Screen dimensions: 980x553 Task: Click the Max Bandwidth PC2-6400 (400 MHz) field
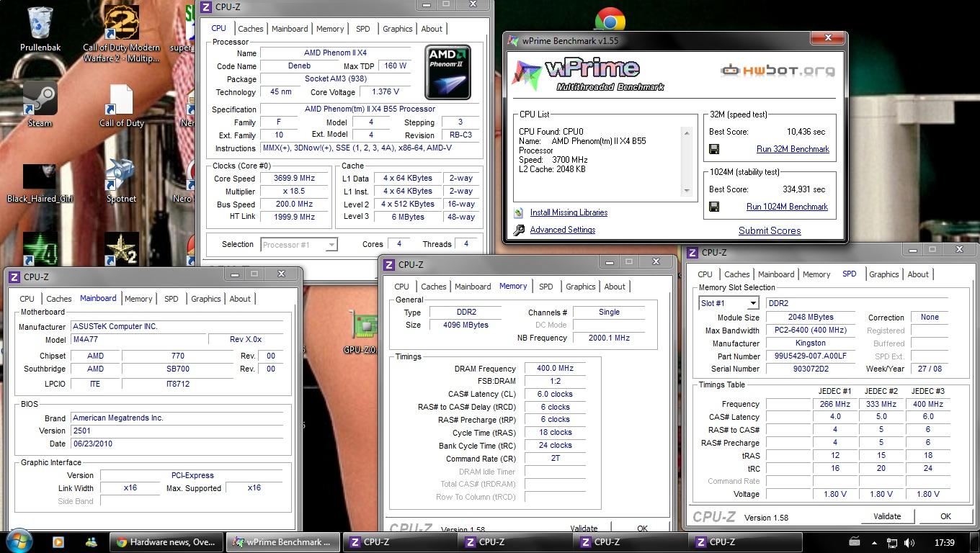(x=811, y=331)
